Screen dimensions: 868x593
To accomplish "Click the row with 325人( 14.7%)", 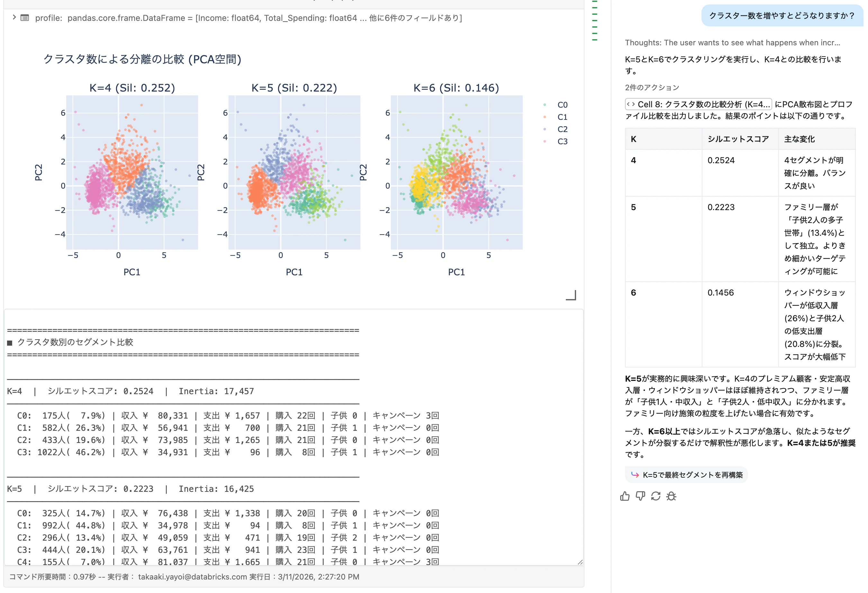I will [x=228, y=513].
